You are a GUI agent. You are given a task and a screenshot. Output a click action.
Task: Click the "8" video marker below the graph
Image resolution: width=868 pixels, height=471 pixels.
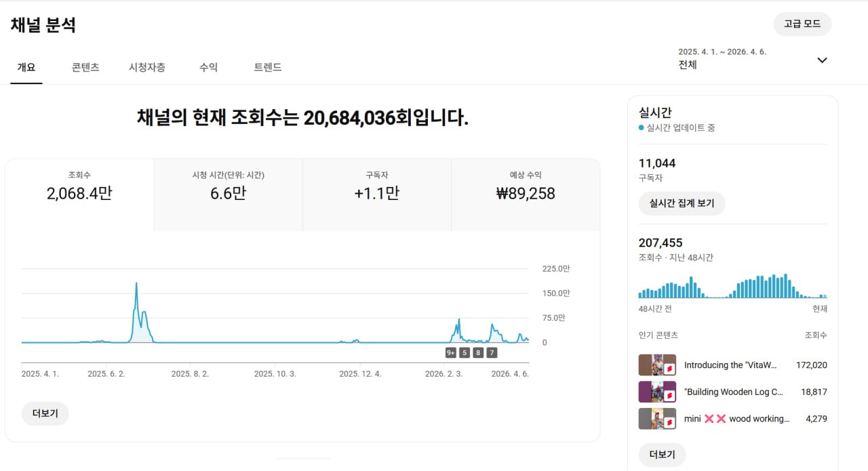(x=478, y=352)
